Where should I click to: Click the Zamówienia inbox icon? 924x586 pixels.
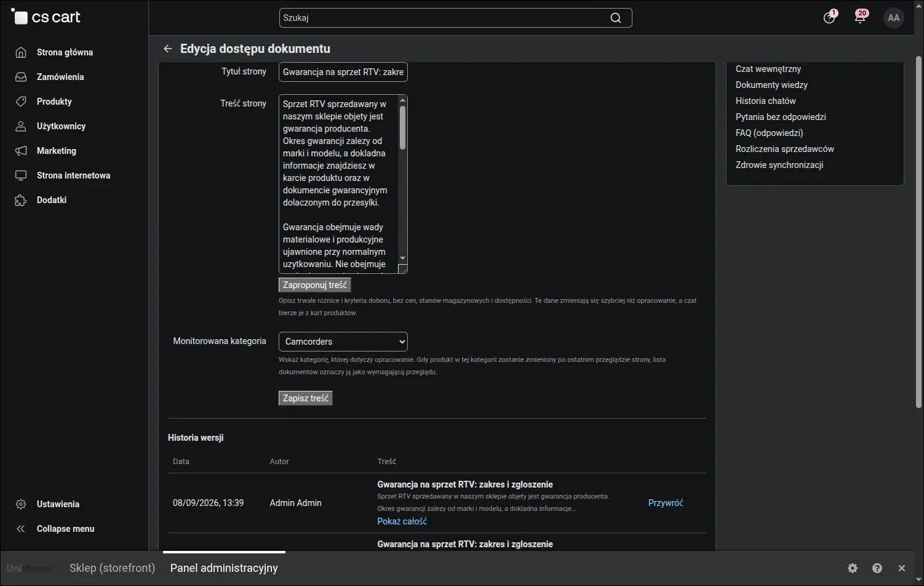point(21,77)
